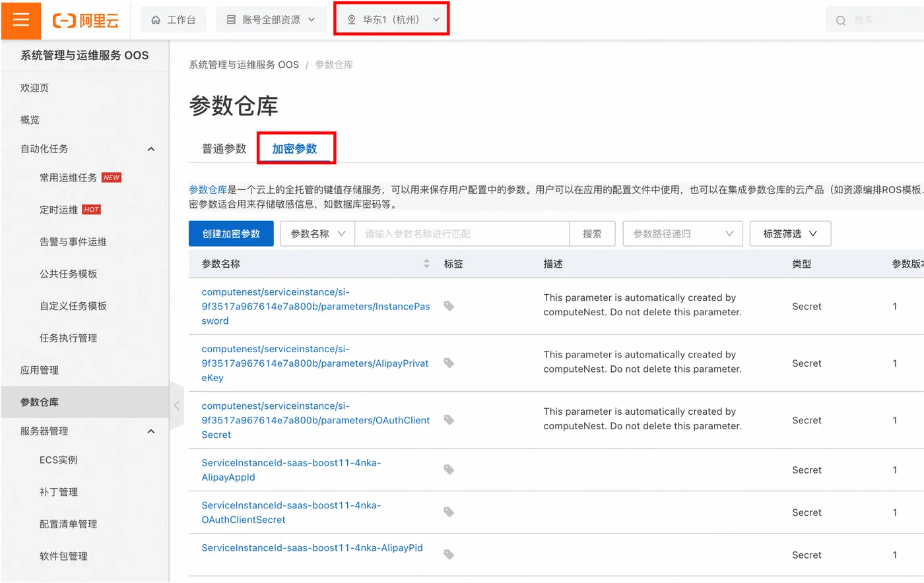Screen dimensions: 924x583
Task: Open the computenest OAuthClientSecret parameter link
Action: 315,420
